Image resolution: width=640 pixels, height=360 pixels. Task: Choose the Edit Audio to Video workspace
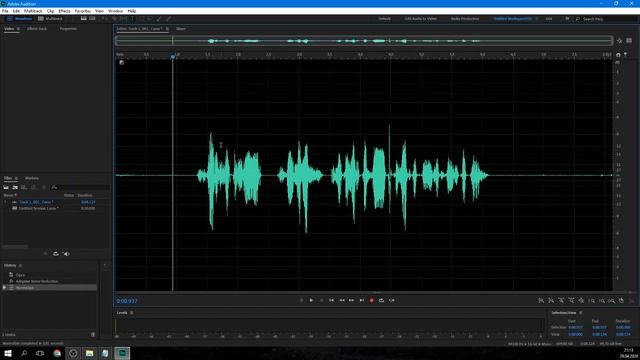click(x=420, y=19)
